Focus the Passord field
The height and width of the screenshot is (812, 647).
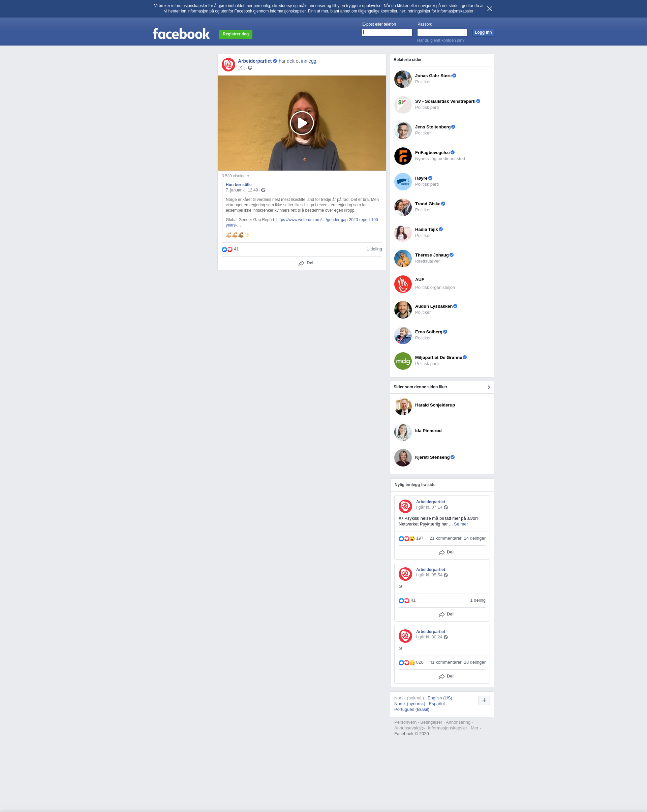tap(442, 33)
